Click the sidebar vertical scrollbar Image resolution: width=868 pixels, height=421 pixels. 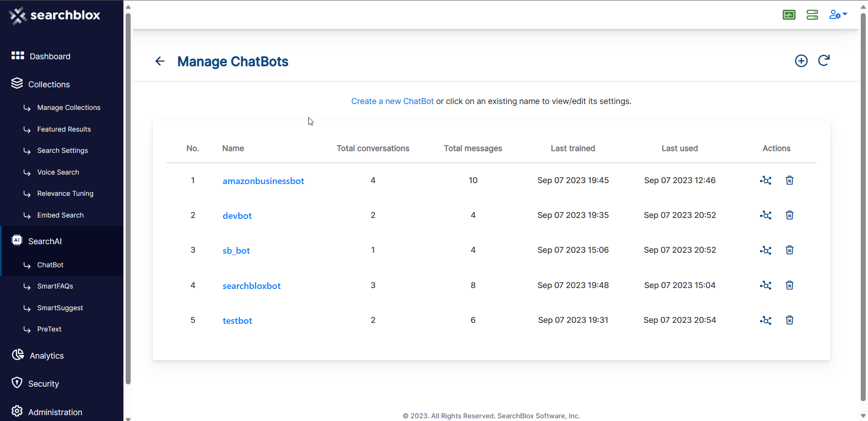[x=128, y=199]
